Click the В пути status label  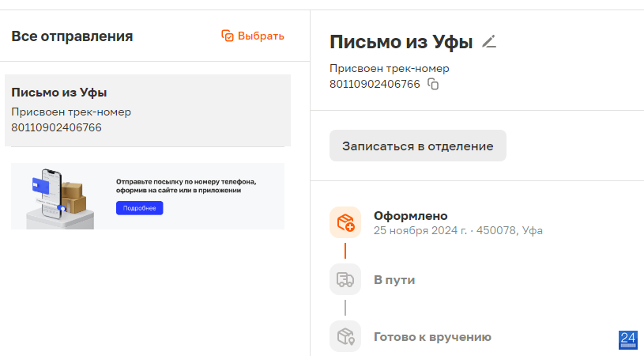click(x=394, y=280)
